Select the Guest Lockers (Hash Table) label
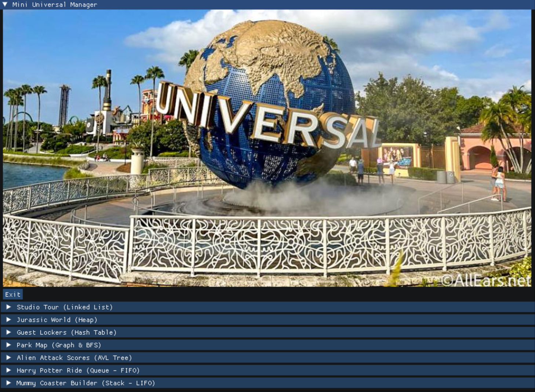This screenshot has height=392, width=535. click(x=66, y=333)
